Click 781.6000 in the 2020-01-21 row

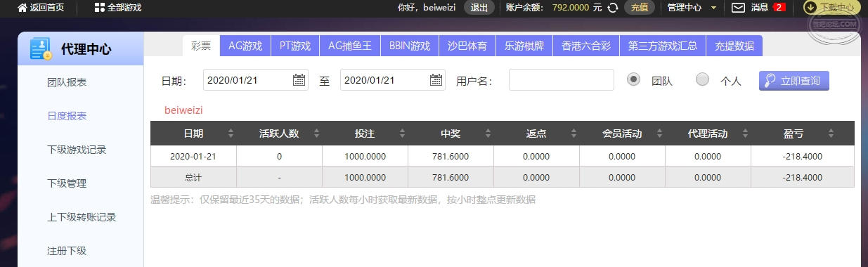click(451, 157)
